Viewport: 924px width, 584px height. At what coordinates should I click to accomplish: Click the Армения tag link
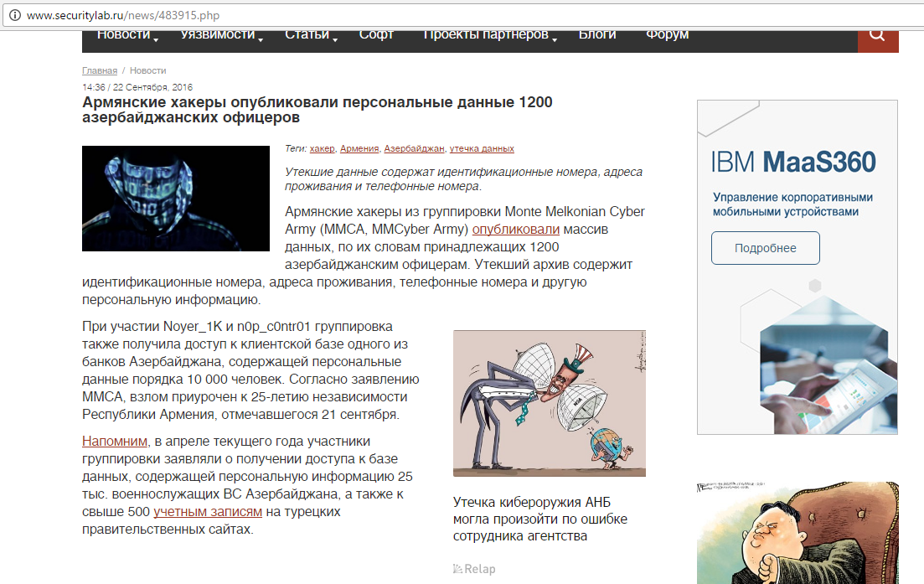click(359, 148)
